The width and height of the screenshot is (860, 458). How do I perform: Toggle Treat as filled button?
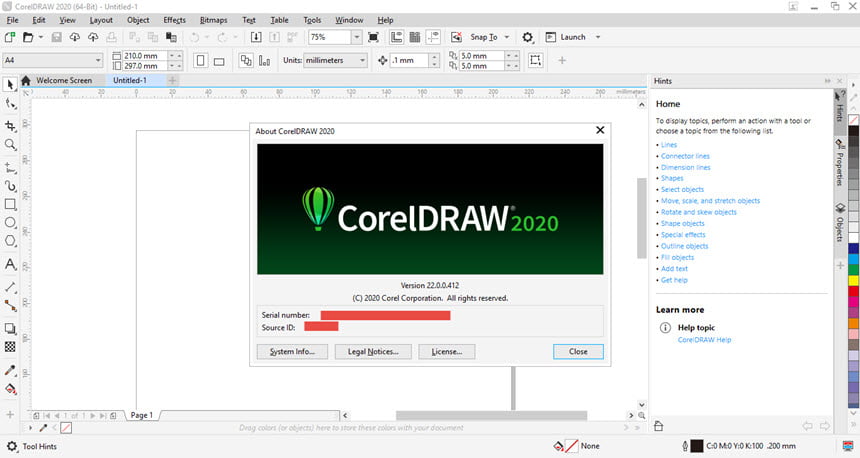pyautogui.click(x=535, y=60)
